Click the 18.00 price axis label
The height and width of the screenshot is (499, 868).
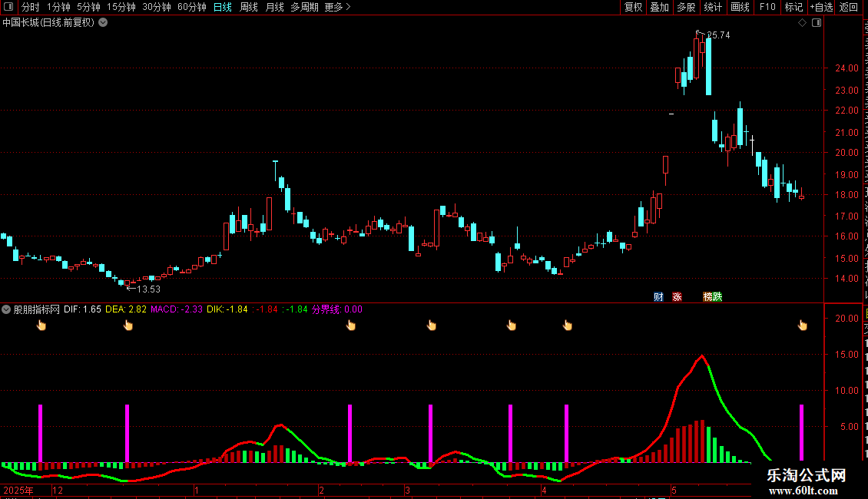847,195
